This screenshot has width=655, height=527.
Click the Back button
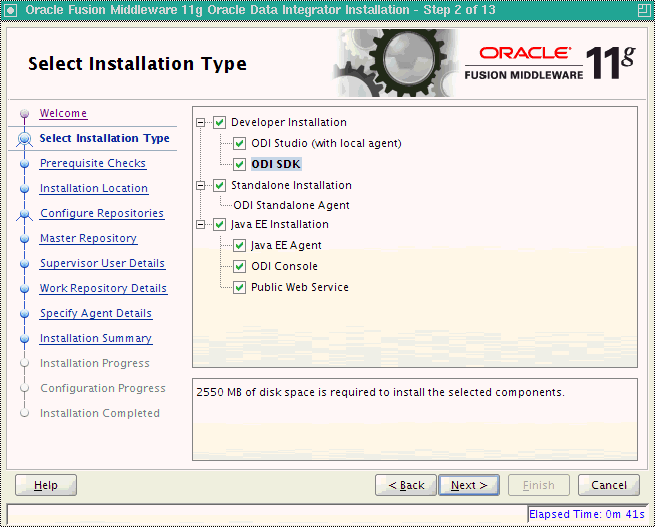click(x=406, y=485)
